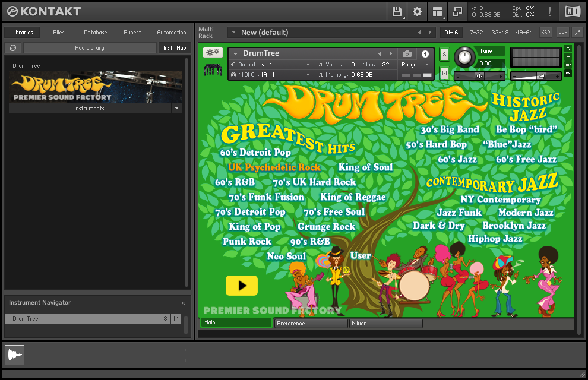This screenshot has height=380, width=588.
Task: Switch to the Database tab
Action: pyautogui.click(x=96, y=33)
